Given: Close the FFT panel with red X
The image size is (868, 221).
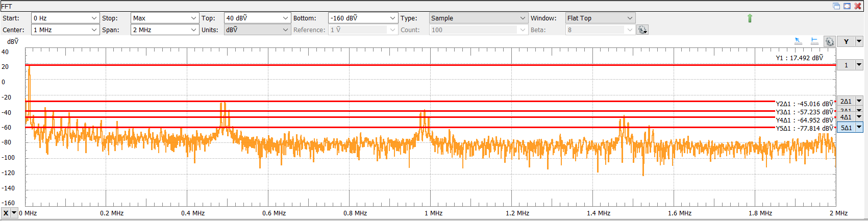Looking at the screenshot, I should pyautogui.click(x=858, y=6).
